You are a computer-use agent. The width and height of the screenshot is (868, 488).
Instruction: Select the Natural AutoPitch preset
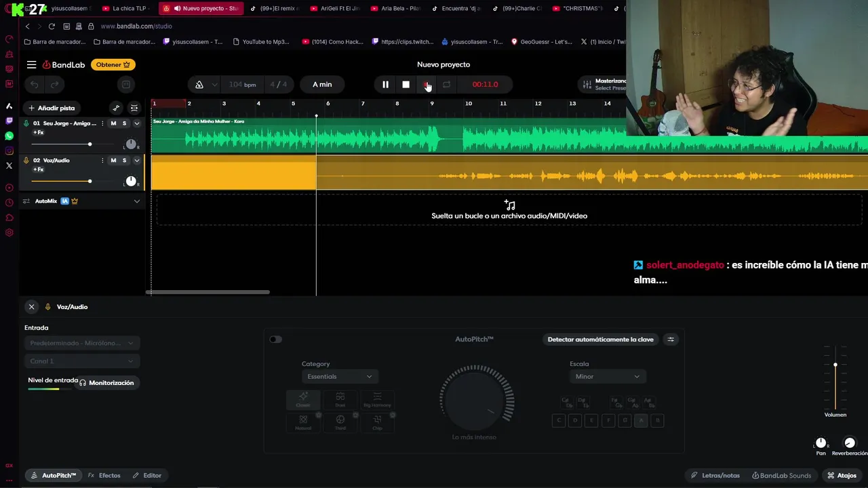303,422
